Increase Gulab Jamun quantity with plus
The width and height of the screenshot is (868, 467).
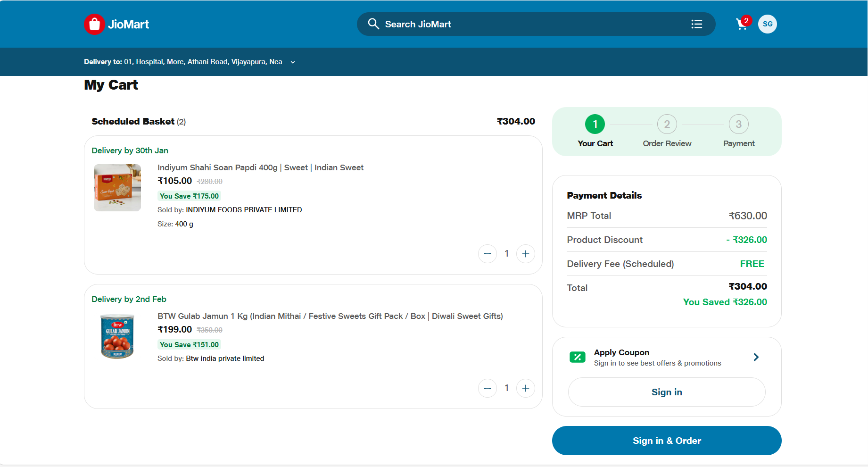tap(525, 388)
